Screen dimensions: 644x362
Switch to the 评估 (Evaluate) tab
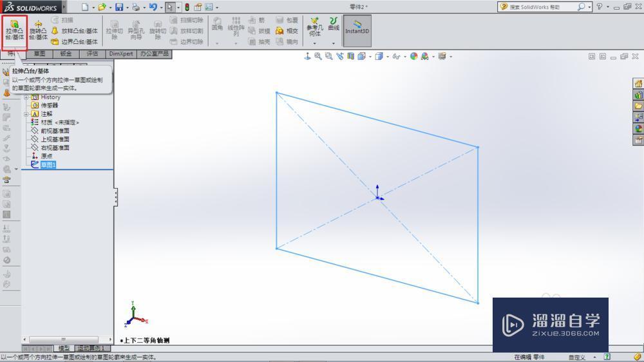[x=92, y=54]
